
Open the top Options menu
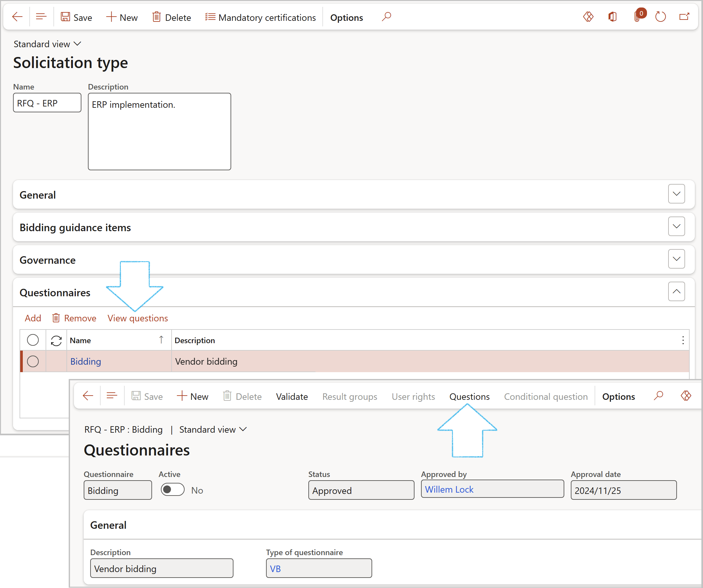(346, 17)
